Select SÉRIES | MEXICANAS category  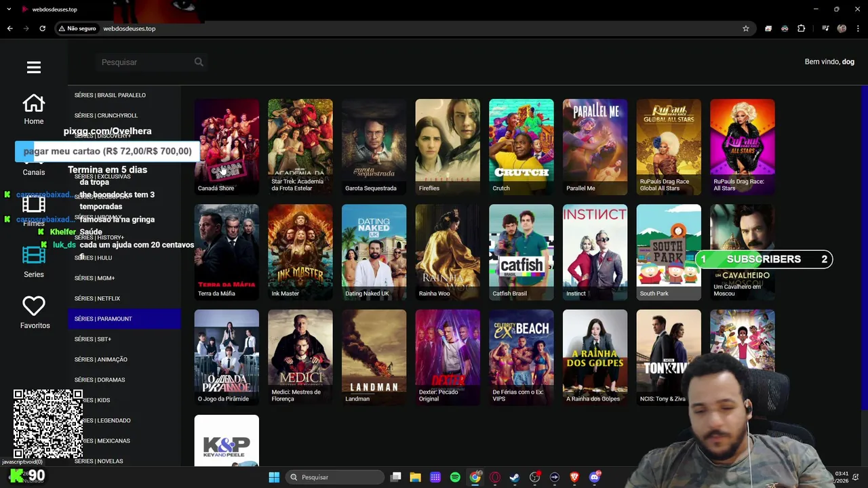[124, 441]
